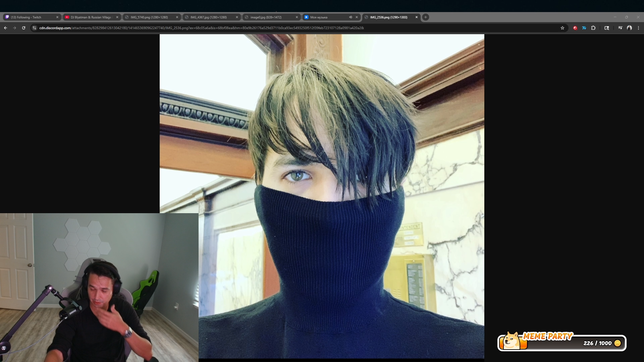Open the Extensions puzzle-piece menu

pos(593,28)
